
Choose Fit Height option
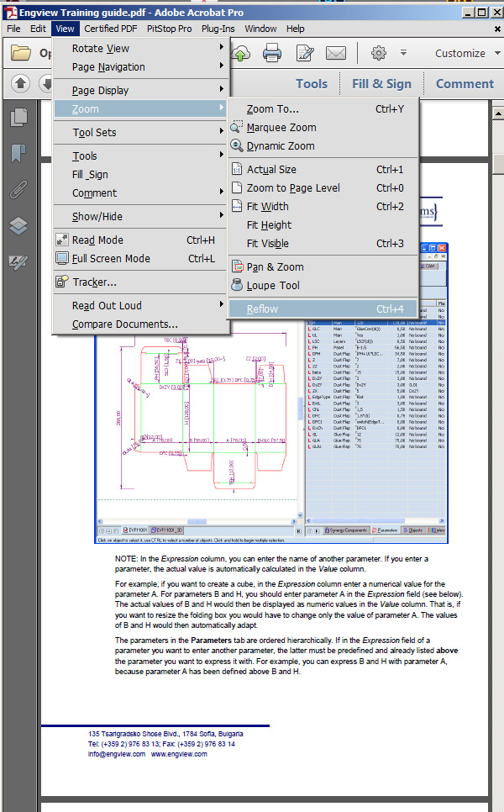(323, 225)
